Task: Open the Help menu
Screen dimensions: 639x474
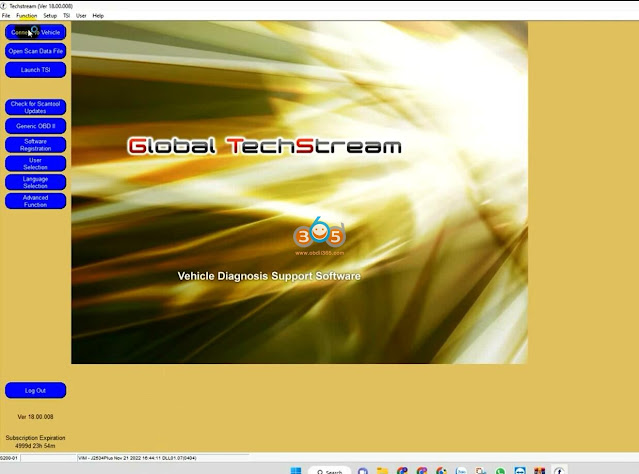Action: (98, 15)
